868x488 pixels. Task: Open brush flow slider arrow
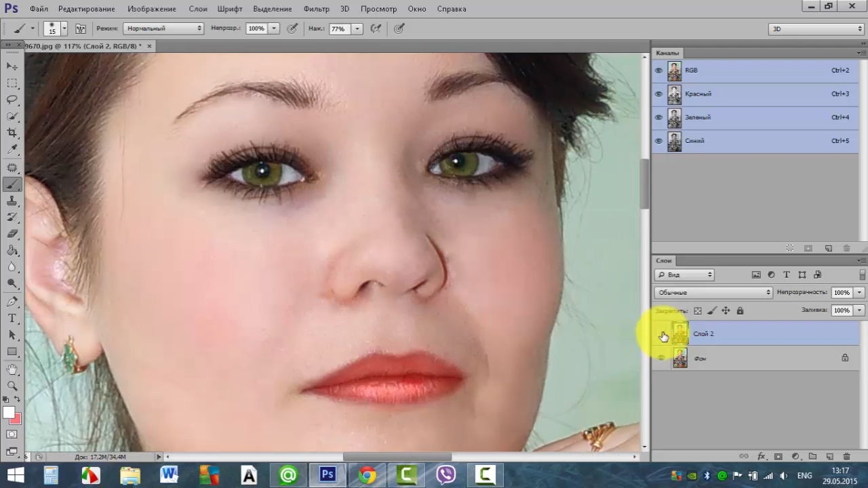tap(357, 28)
